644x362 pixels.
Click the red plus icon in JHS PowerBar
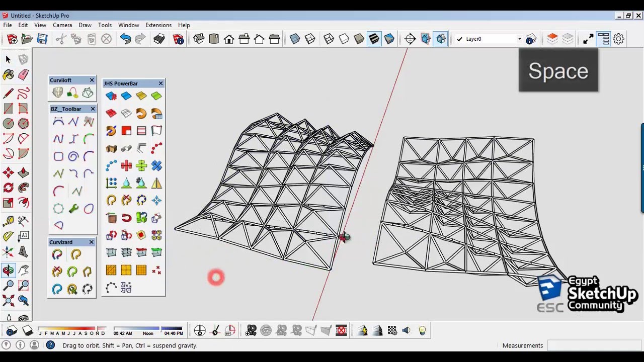(x=126, y=165)
